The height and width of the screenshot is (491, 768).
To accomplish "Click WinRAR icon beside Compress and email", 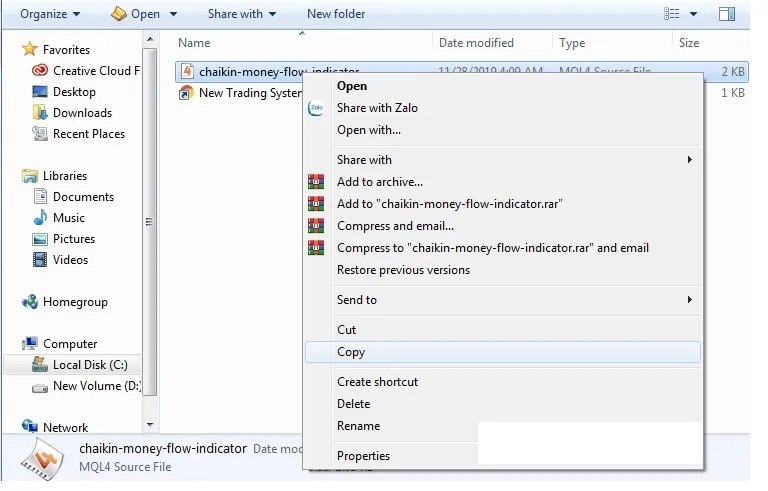I will (316, 225).
